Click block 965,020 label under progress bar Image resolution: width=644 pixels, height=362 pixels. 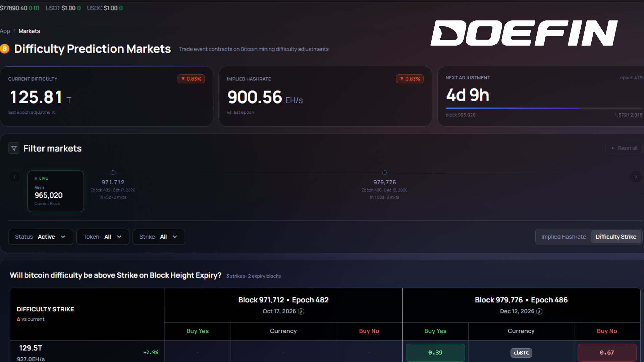pyautogui.click(x=461, y=115)
